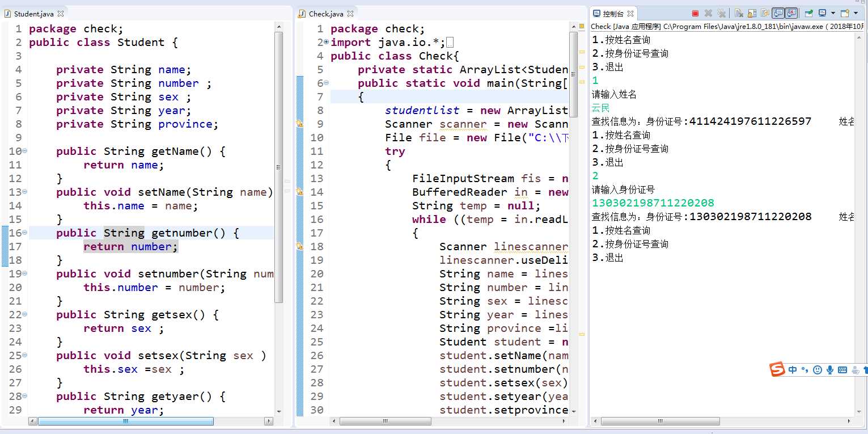Terminate the running program with the red stop icon
This screenshot has width=868, height=434.
click(695, 13)
